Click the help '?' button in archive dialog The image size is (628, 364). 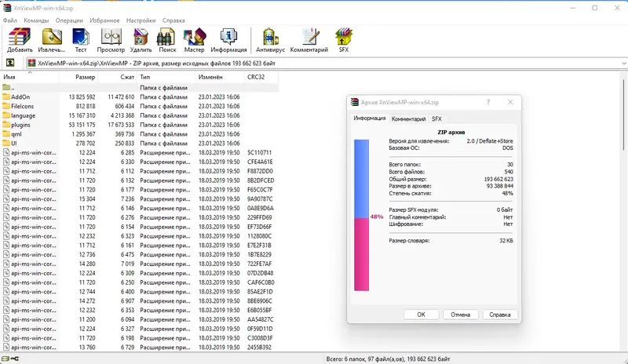coord(488,102)
